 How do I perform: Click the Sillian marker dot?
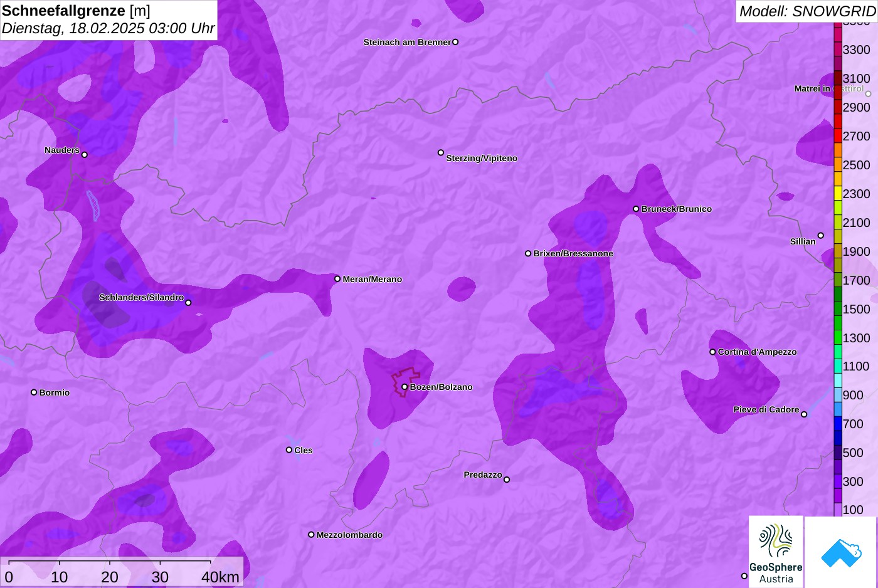[x=821, y=236]
